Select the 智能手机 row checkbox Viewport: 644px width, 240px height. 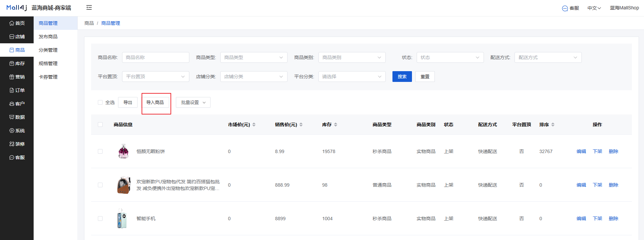pyautogui.click(x=100, y=219)
